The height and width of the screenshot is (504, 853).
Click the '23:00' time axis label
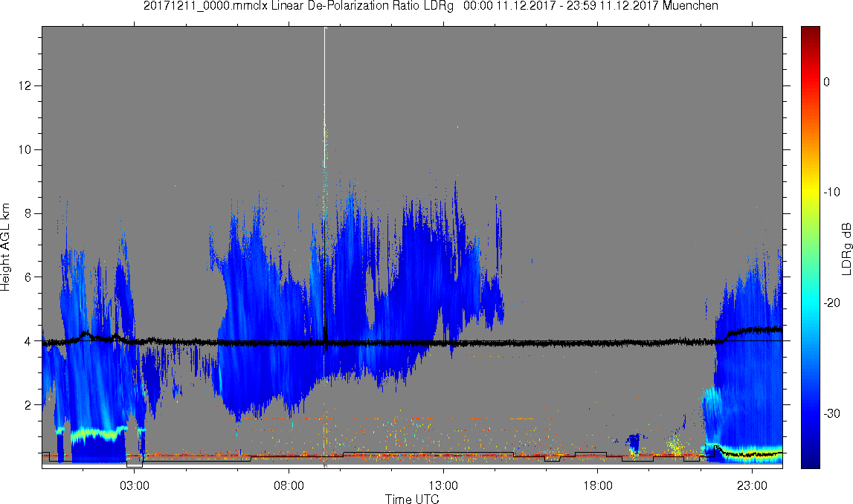point(753,485)
